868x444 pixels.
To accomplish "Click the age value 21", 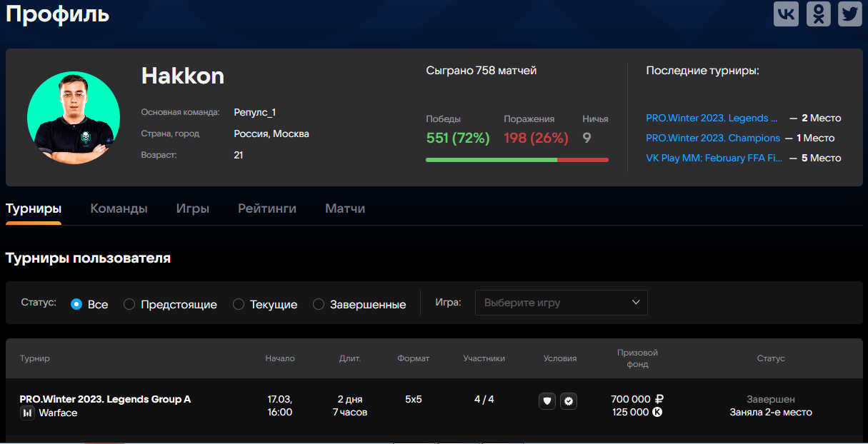I will pos(239,154).
